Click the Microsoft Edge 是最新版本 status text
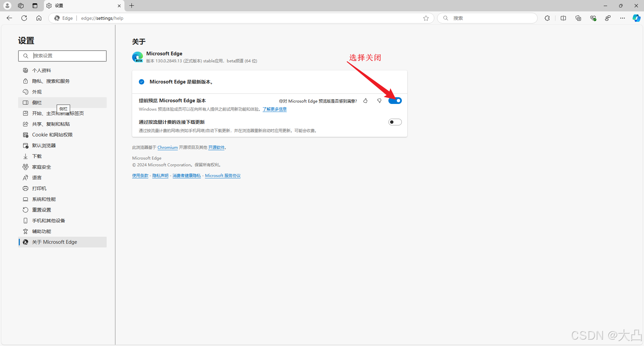This screenshot has width=644, height=346. coord(181,82)
